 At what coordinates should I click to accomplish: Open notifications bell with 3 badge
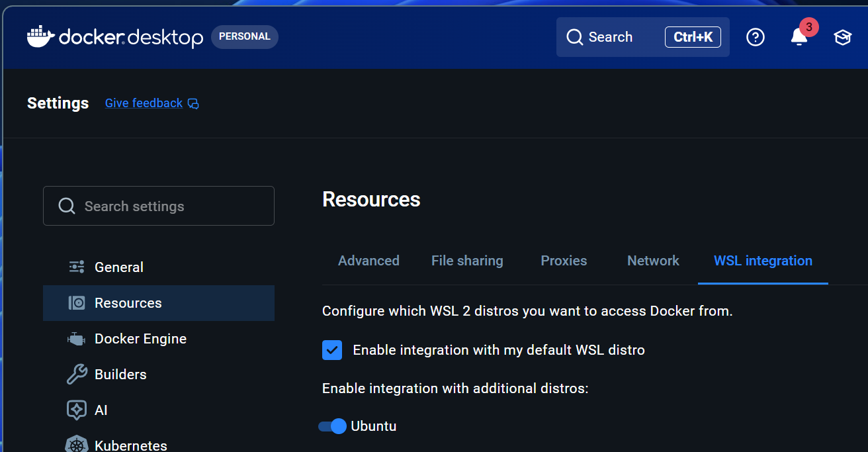coord(800,36)
